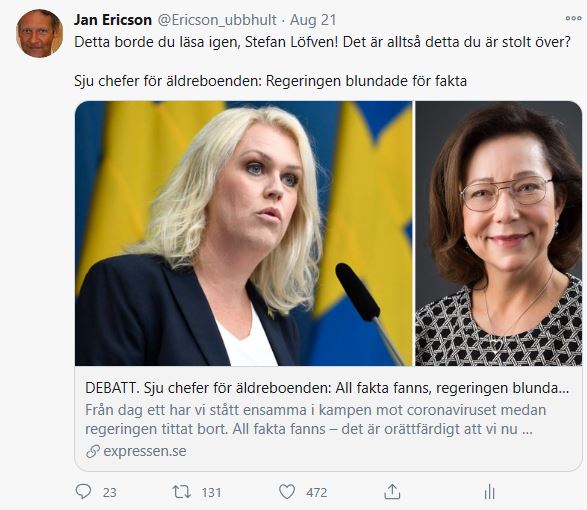Click the 131 retweets count
This screenshot has width=587, height=510.
click(212, 492)
